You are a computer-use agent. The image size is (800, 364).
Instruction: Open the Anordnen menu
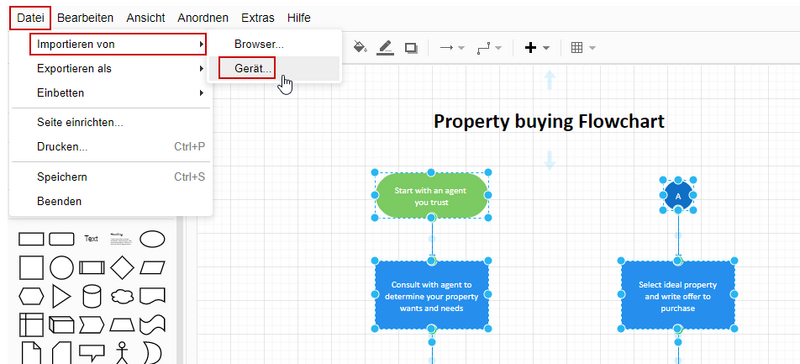point(203,18)
